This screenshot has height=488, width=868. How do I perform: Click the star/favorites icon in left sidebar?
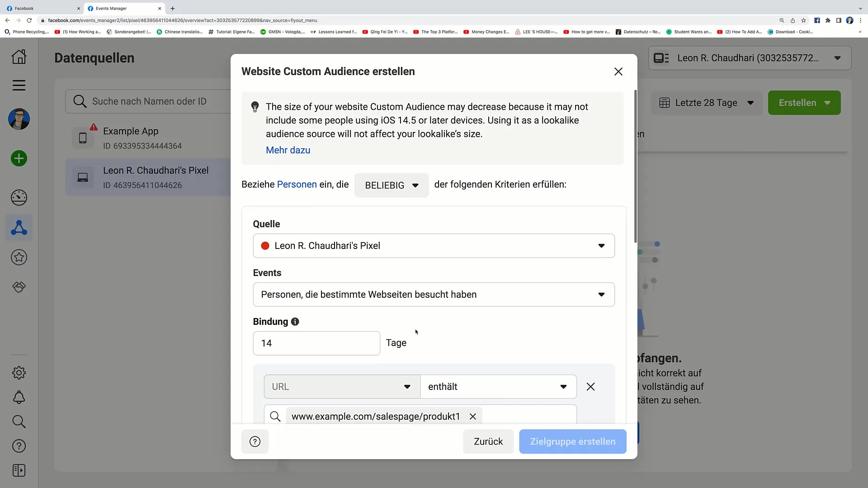(x=19, y=258)
